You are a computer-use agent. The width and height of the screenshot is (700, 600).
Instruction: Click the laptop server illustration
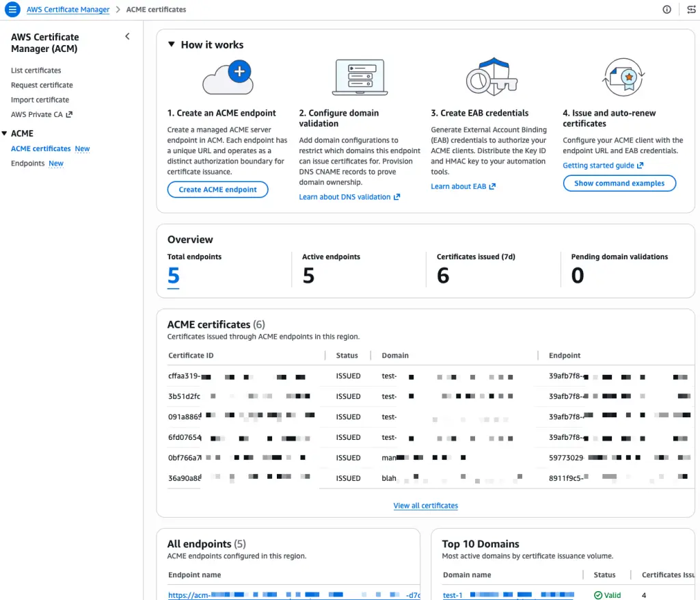pyautogui.click(x=360, y=77)
